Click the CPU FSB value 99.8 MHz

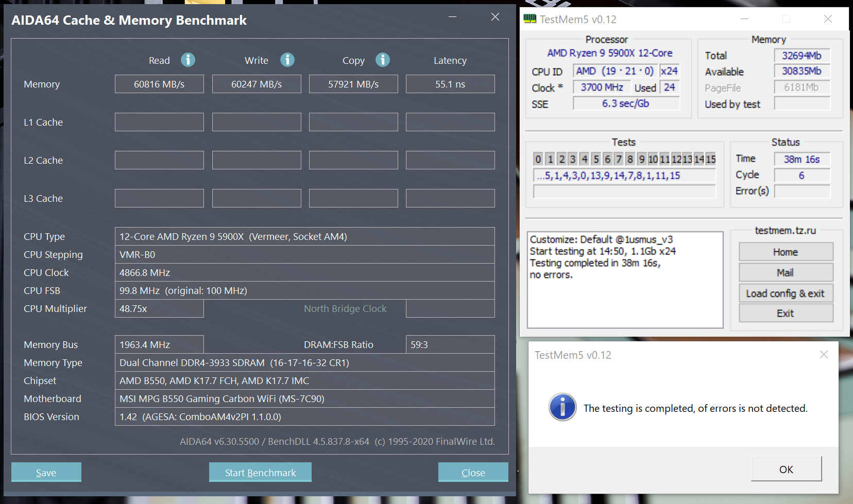(305, 290)
